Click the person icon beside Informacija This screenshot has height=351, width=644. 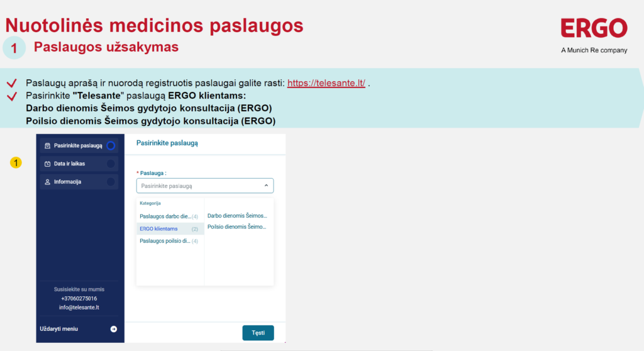47,182
